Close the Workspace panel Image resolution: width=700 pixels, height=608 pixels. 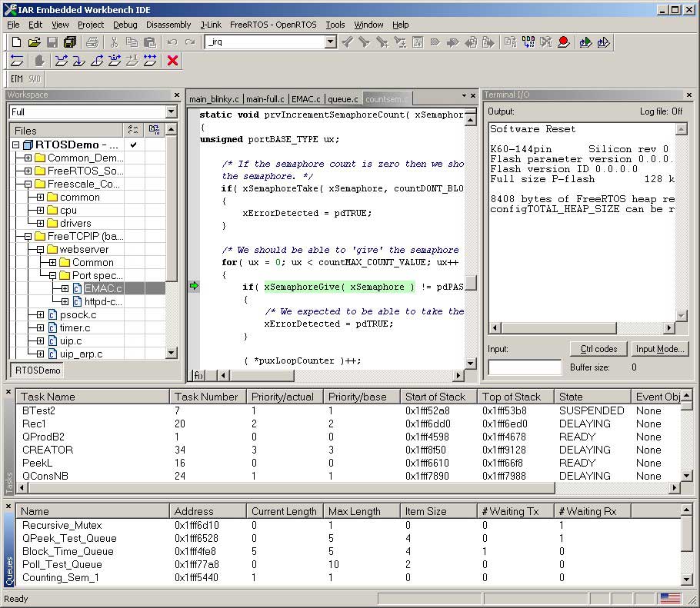click(177, 95)
